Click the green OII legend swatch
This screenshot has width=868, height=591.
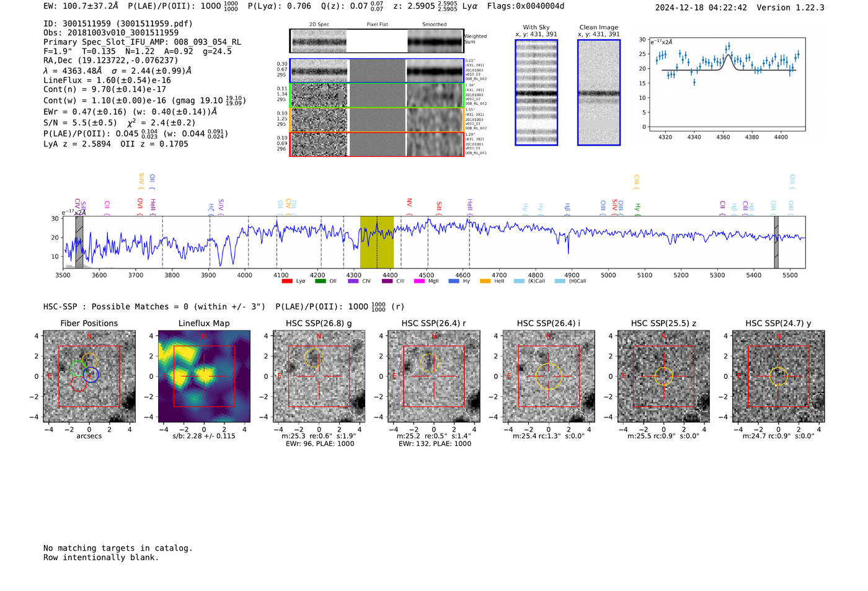[320, 282]
